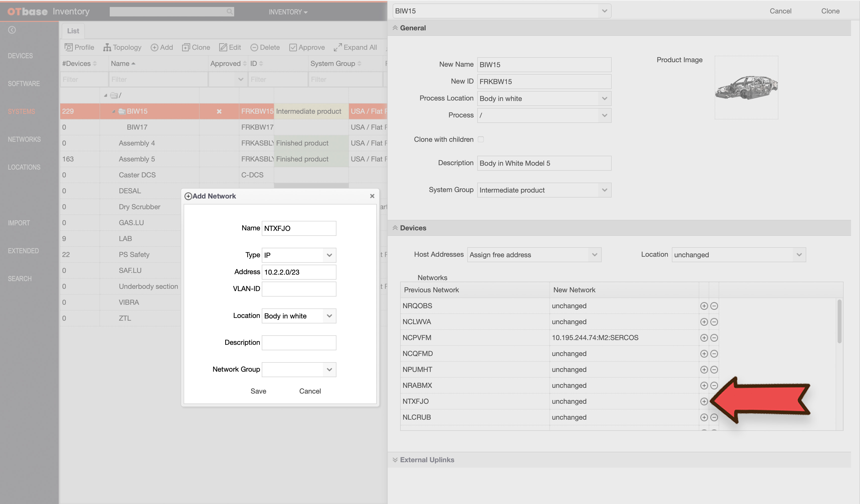Click the plus icon for network NLCRUB
Screen dimensions: 860x504
(704, 417)
